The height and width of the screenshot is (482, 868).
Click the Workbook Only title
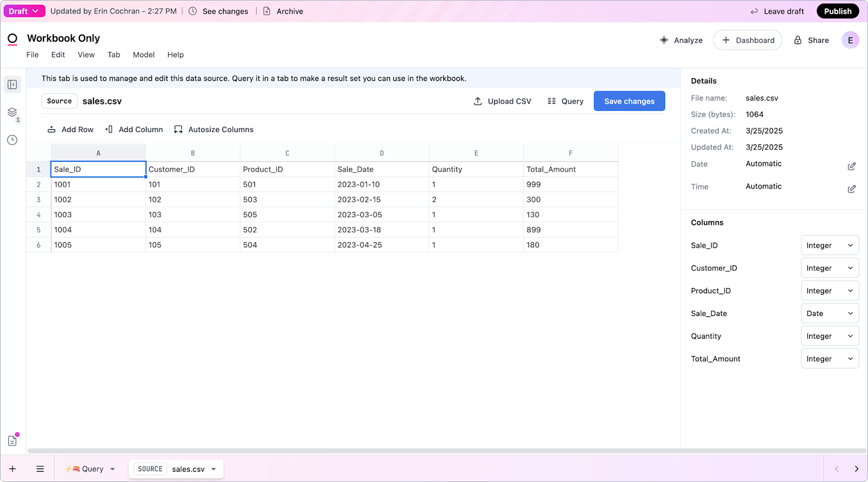point(63,38)
